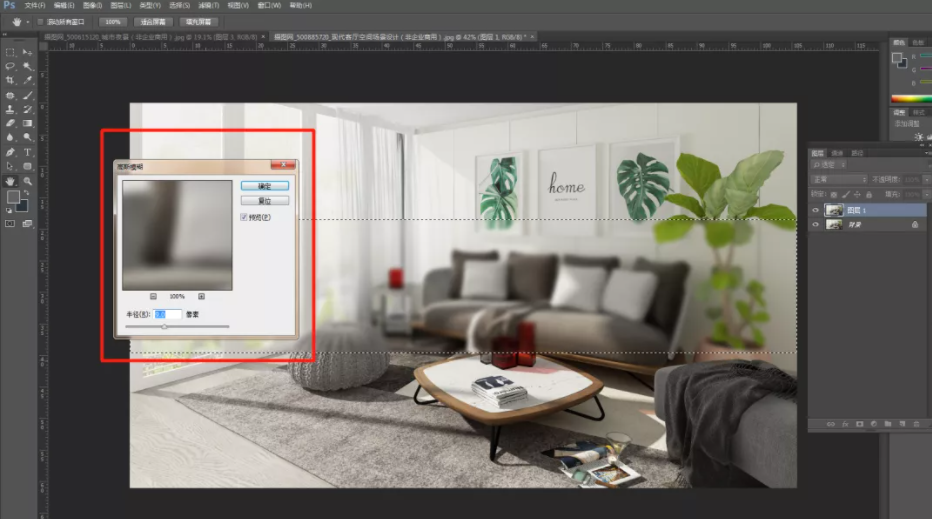Delete layer trash icon
The width and height of the screenshot is (932, 519).
[x=916, y=424]
